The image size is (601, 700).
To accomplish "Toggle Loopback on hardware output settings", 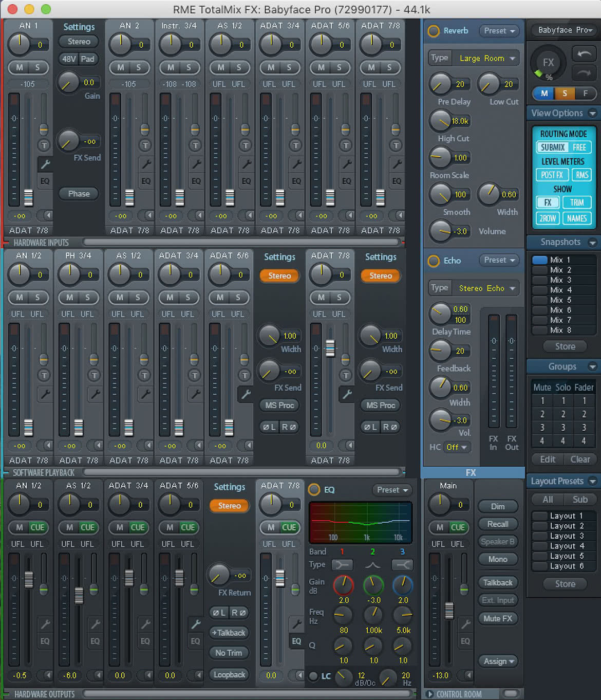I will (x=229, y=675).
